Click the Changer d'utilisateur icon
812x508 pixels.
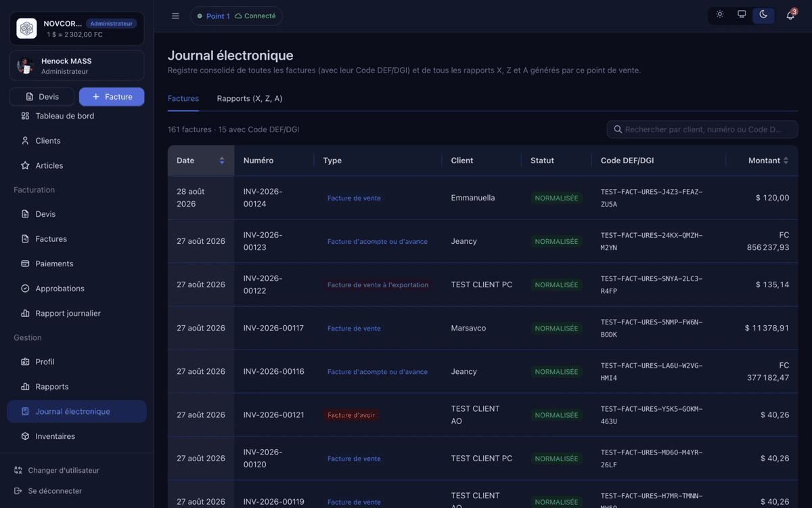[18, 470]
